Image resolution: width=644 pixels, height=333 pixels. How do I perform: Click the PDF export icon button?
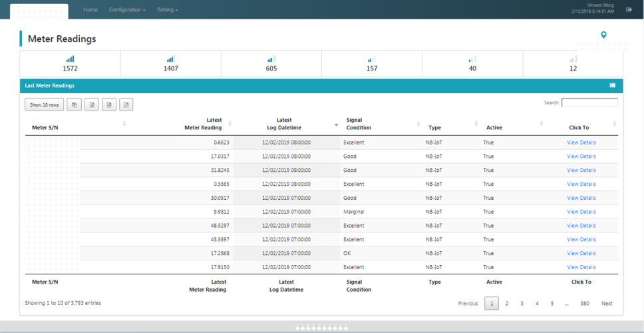tap(126, 105)
